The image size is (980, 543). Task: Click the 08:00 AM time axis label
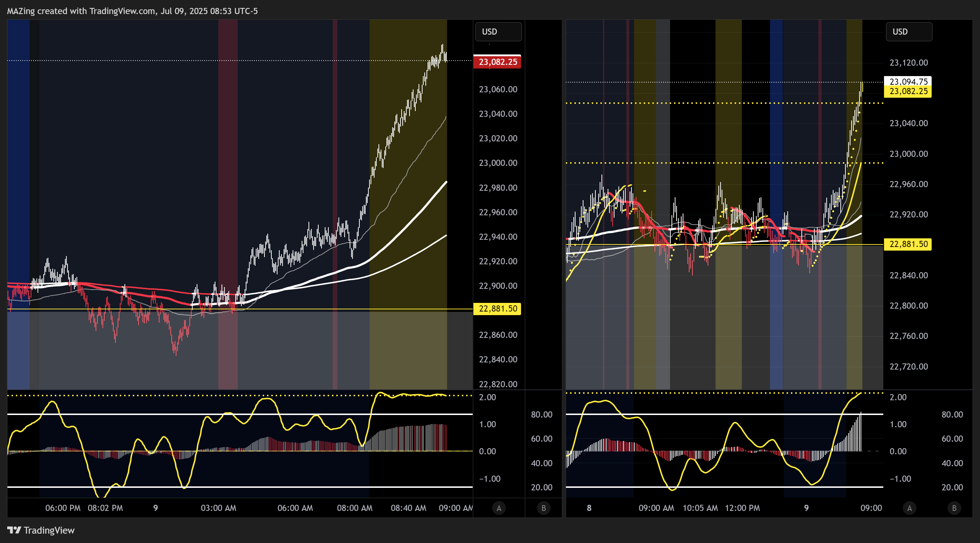pyautogui.click(x=355, y=508)
